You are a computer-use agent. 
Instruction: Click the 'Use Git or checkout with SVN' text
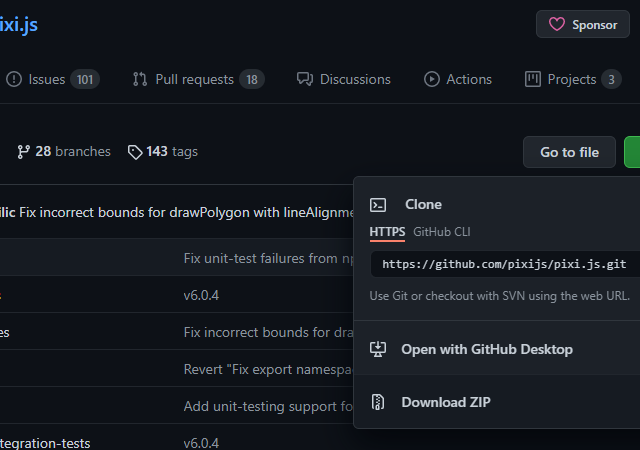500,296
